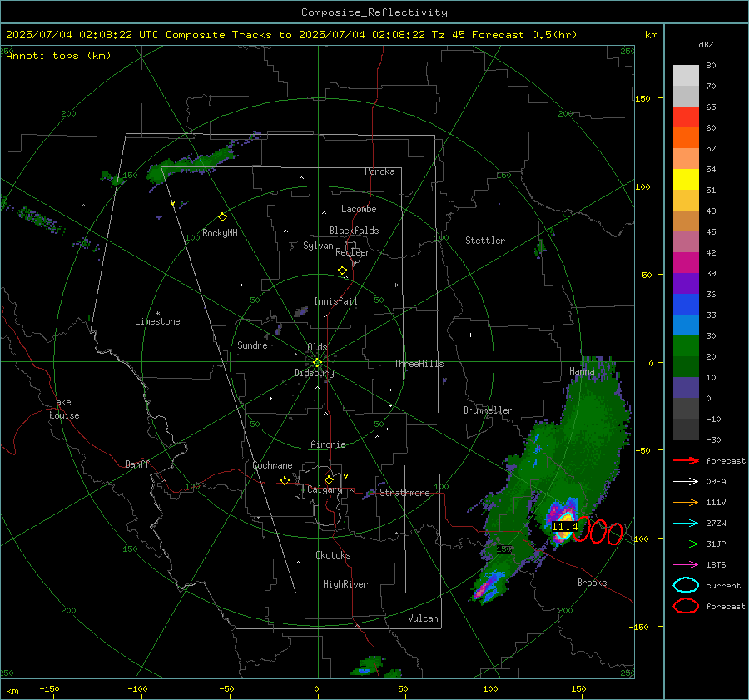Click the Sundre town label
Screen dimensions: 749x700
tap(252, 345)
